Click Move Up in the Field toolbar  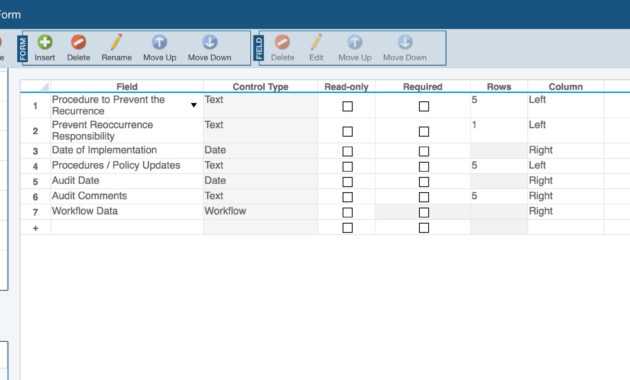[355, 48]
